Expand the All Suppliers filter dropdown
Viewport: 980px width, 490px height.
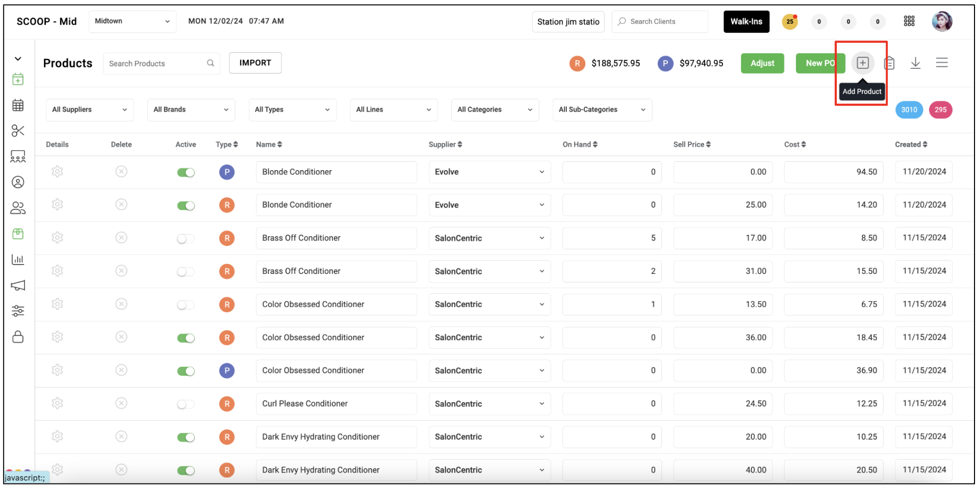click(90, 110)
